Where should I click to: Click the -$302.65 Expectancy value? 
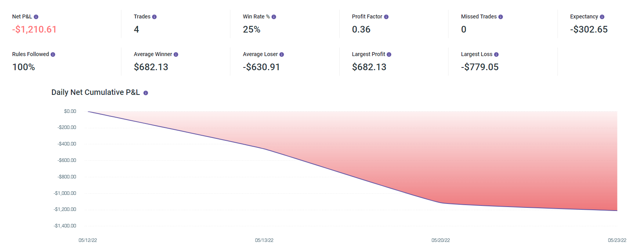589,29
